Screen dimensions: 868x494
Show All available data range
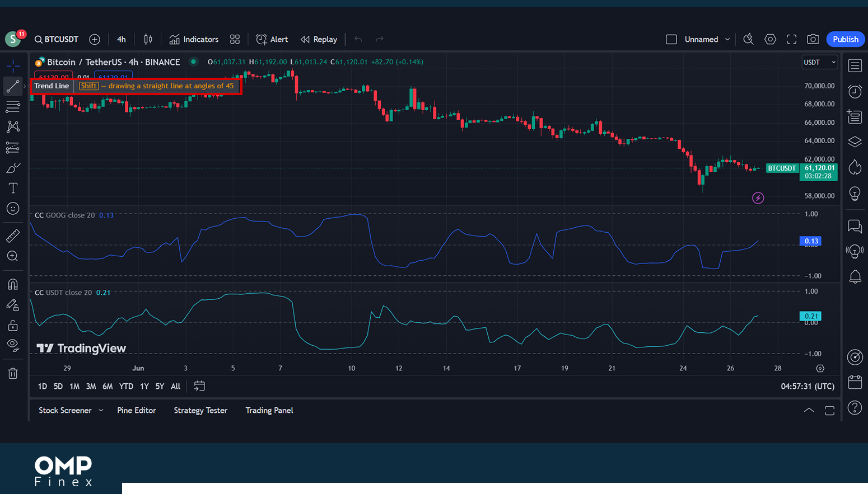(175, 386)
